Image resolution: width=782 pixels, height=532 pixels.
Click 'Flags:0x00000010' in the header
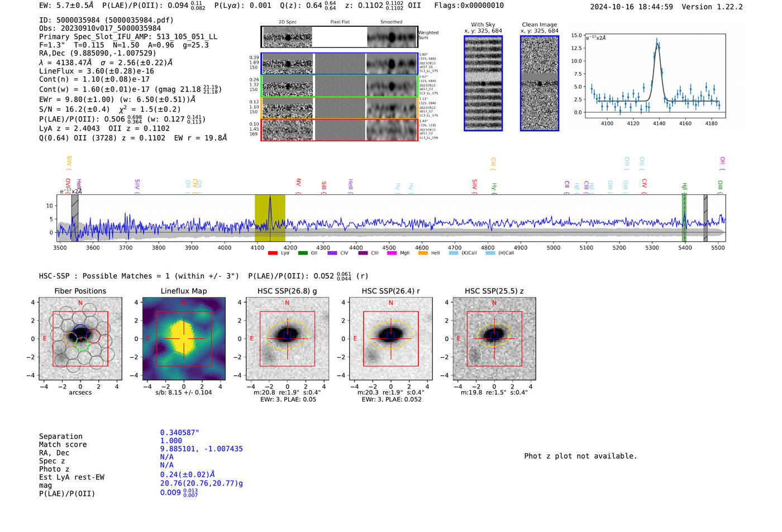(x=469, y=6)
